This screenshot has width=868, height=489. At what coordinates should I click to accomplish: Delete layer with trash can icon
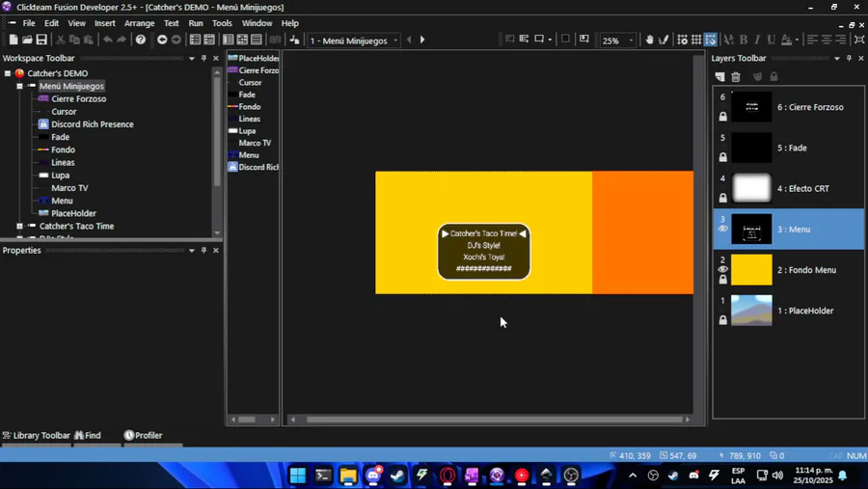[736, 76]
